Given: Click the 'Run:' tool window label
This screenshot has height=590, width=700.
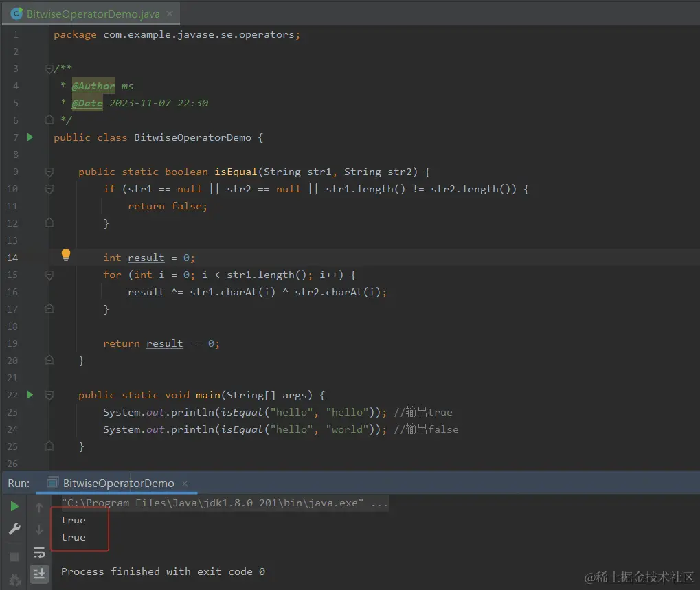Looking at the screenshot, I should 19,484.
